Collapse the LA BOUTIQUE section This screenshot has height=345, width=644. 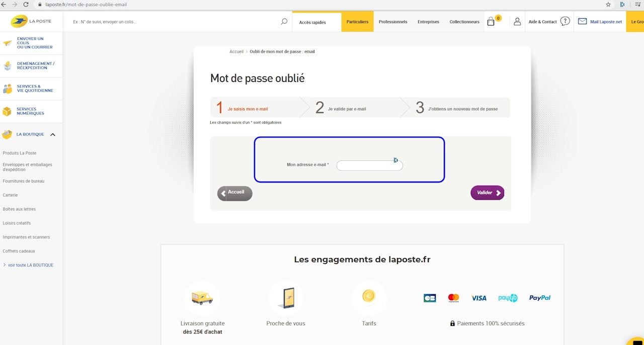click(53, 134)
